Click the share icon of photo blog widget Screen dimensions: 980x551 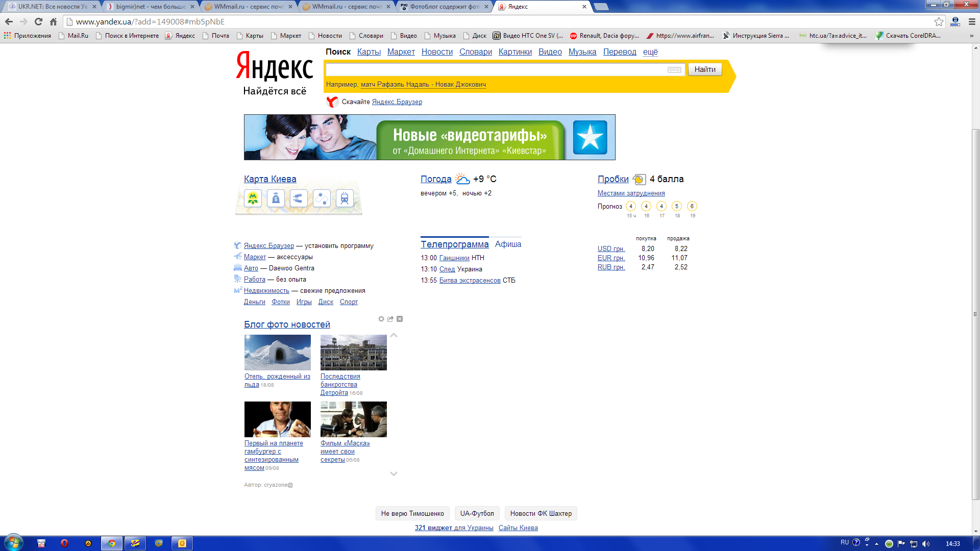[390, 319]
